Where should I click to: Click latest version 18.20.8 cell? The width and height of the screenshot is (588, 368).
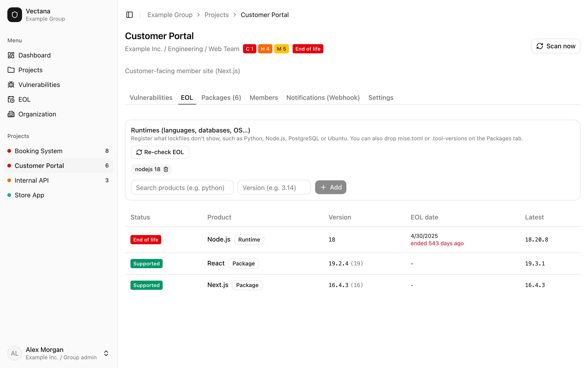click(537, 239)
